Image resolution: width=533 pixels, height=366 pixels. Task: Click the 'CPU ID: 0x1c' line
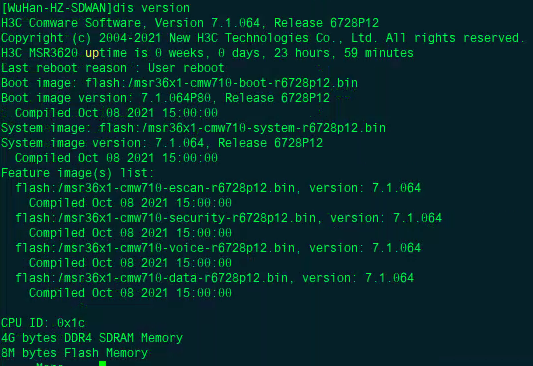43,323
